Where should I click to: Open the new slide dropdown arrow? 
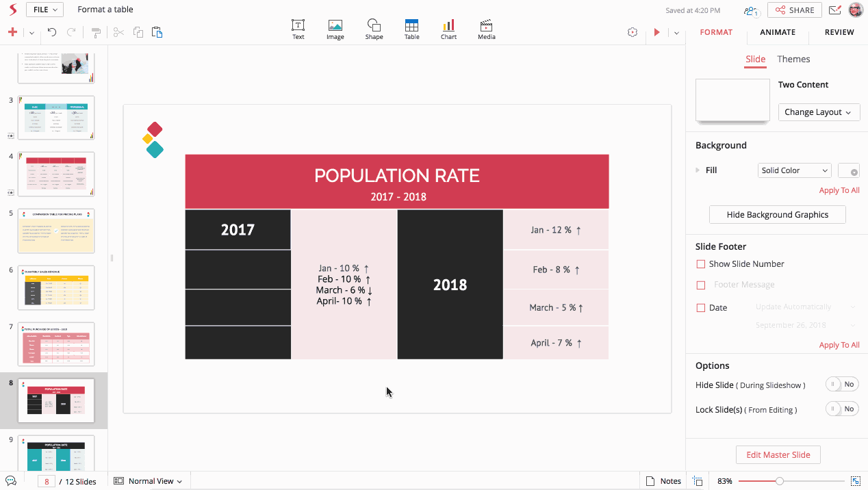31,33
